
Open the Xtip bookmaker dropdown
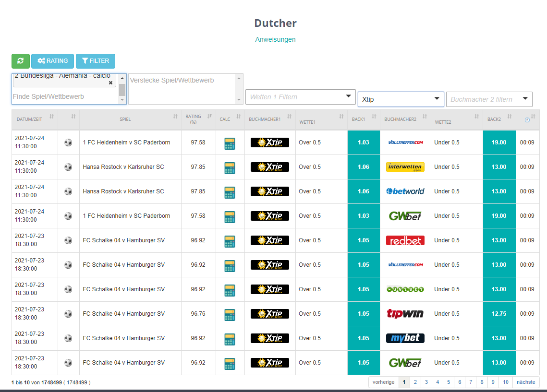[401, 99]
